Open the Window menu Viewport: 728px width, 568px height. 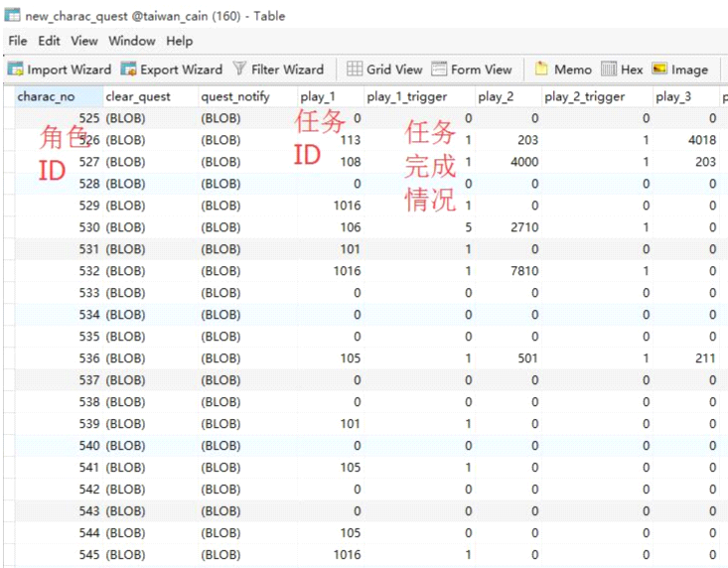click(x=132, y=41)
